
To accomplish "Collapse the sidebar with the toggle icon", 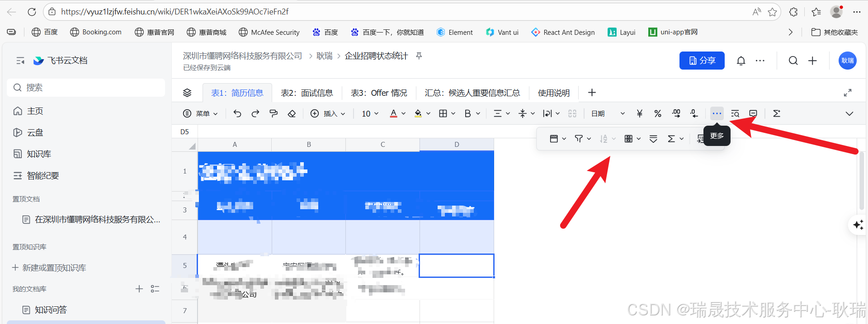I will pyautogui.click(x=20, y=61).
